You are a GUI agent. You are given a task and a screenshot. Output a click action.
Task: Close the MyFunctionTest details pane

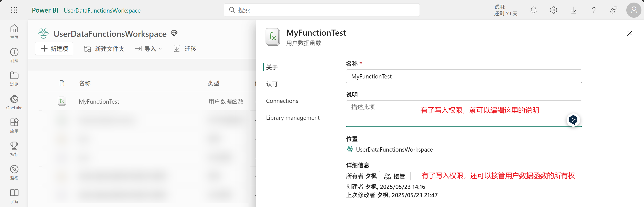tap(630, 33)
